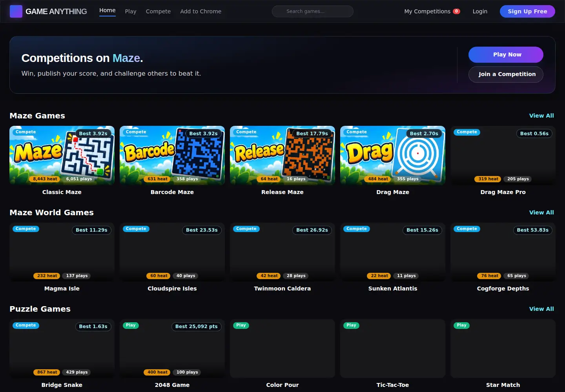The width and height of the screenshot is (565, 392).
Task: Click Compete badge on Release Maze card
Action: [x=246, y=132]
